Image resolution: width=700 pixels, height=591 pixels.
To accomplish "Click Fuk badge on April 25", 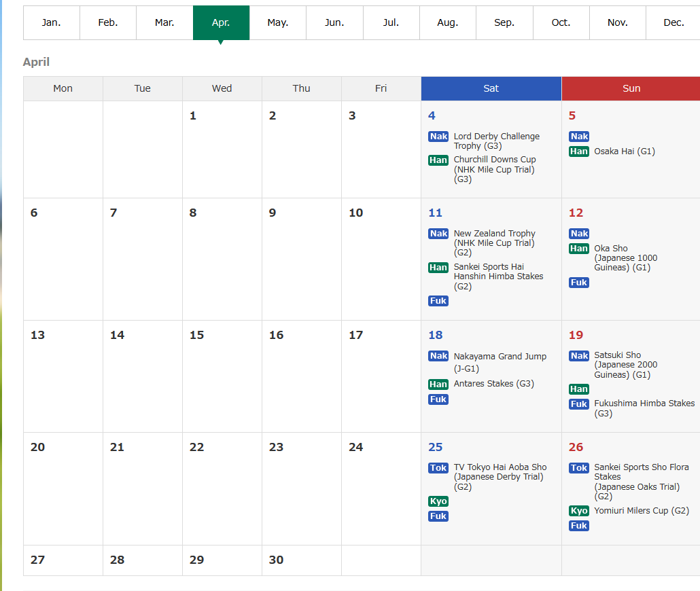I will point(438,516).
